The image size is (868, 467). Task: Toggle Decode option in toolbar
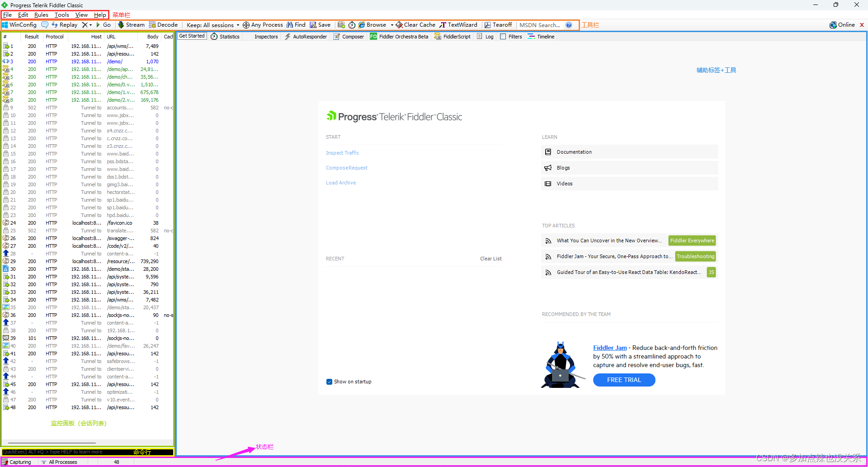[163, 25]
